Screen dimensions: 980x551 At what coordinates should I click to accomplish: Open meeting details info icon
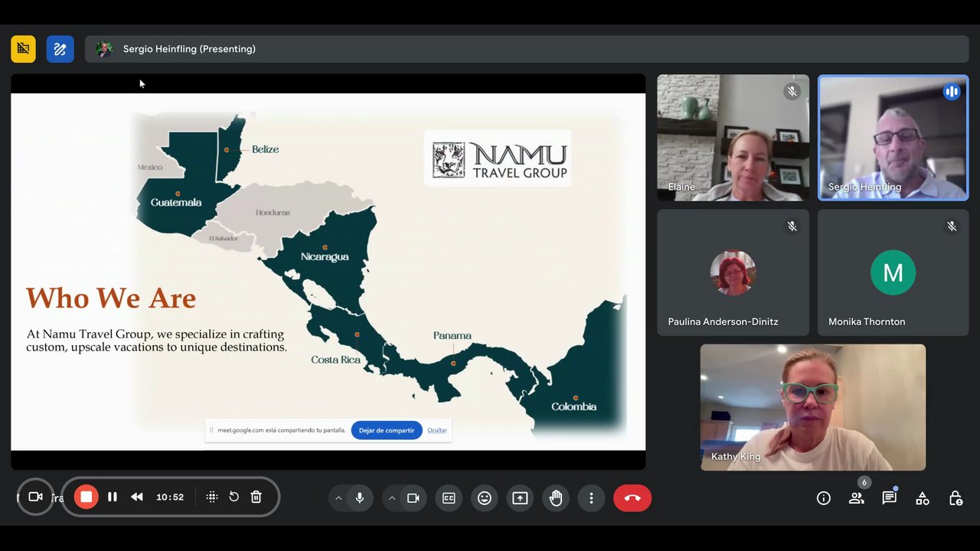824,498
